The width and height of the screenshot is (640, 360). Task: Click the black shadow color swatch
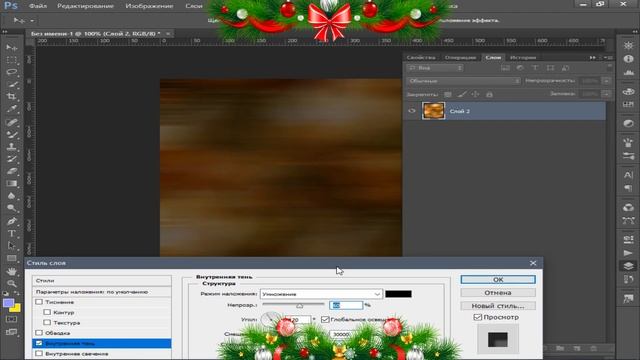coord(398,294)
